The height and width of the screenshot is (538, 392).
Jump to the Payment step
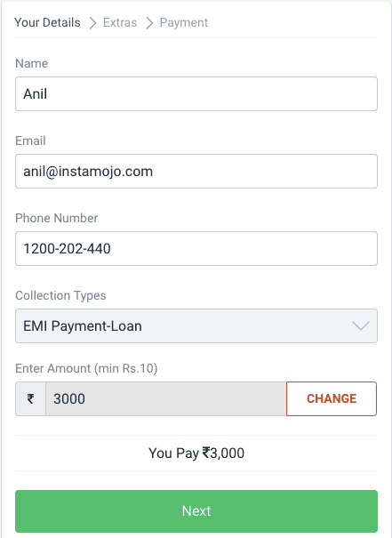pos(184,22)
